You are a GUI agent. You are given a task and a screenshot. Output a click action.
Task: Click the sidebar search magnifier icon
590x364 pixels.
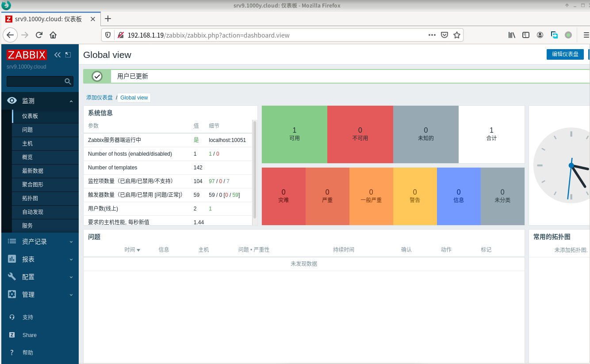point(67,81)
